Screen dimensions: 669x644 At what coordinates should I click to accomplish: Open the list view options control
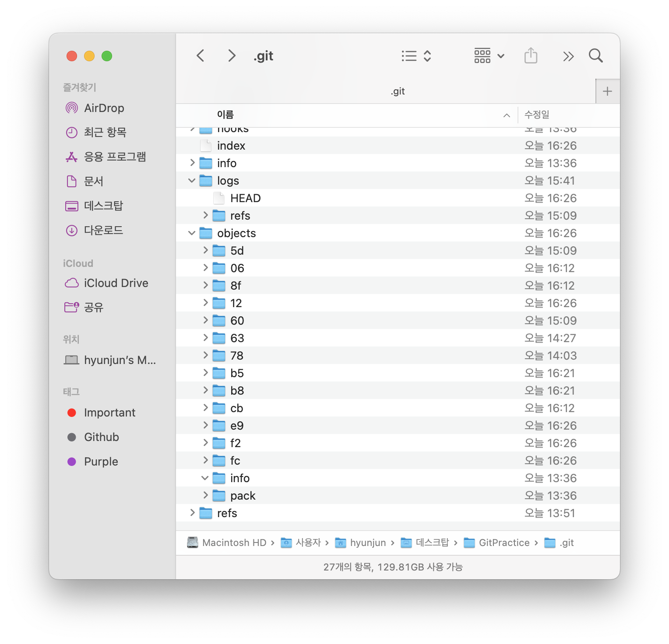click(416, 56)
